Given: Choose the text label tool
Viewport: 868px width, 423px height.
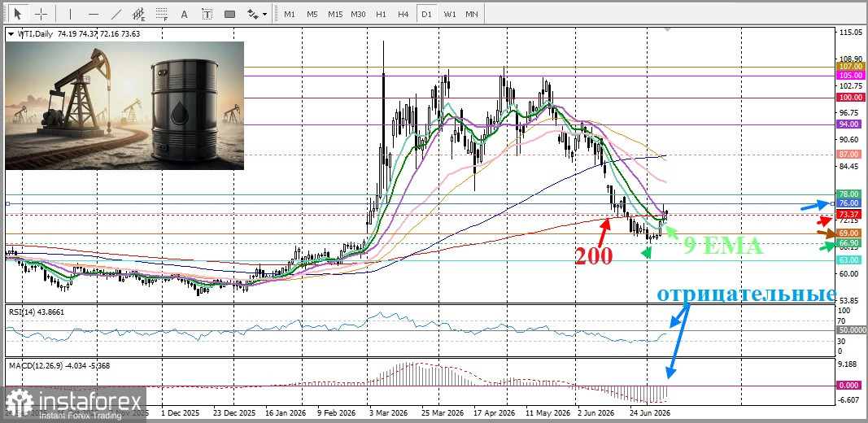Looking at the screenshot, I should (x=207, y=14).
